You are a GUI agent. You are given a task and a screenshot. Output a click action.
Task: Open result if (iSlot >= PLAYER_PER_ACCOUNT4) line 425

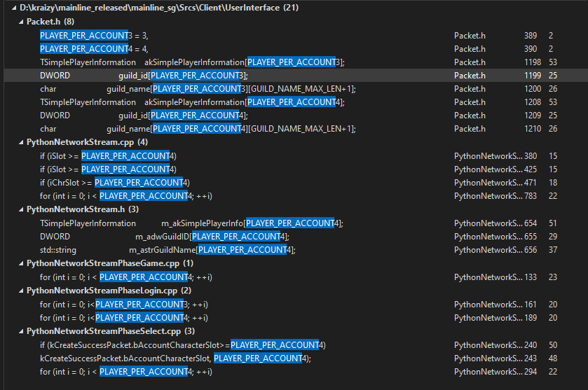click(108, 169)
